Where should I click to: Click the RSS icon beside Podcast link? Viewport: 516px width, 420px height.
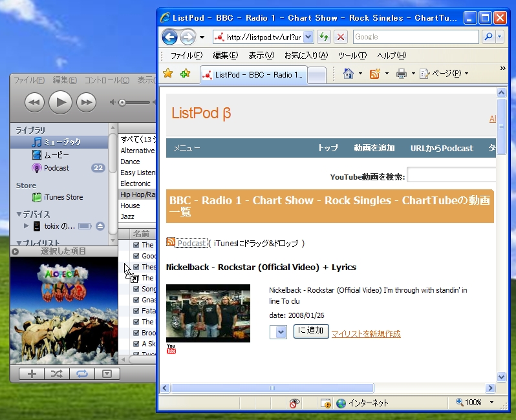[x=171, y=242]
